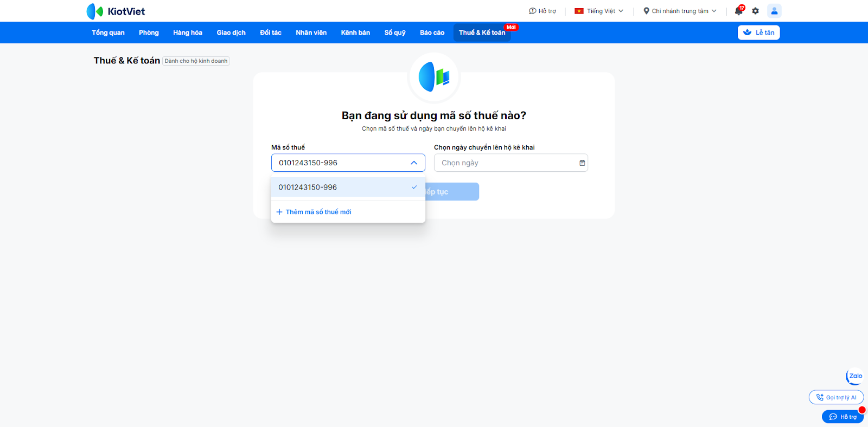Click the 'Chọn ngày chuyển lên hộ kê khai' label
Viewport: 868px width, 427px height.
(484, 147)
